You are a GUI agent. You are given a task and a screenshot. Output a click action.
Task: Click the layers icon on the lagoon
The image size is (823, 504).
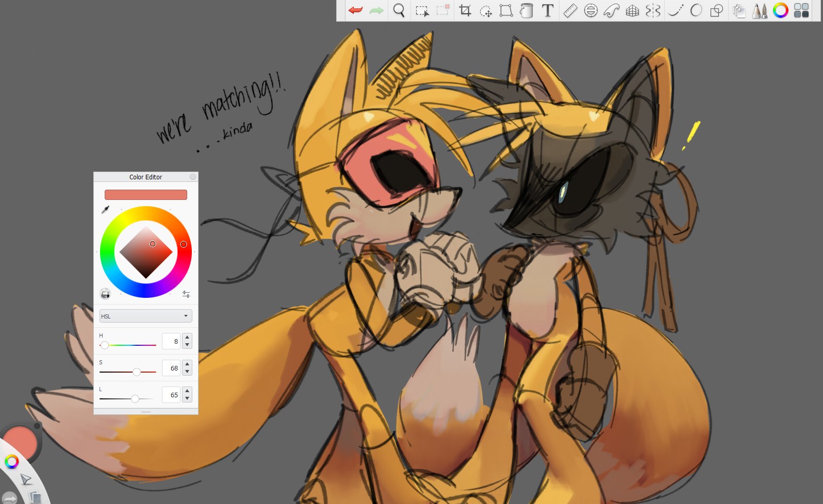[35, 497]
